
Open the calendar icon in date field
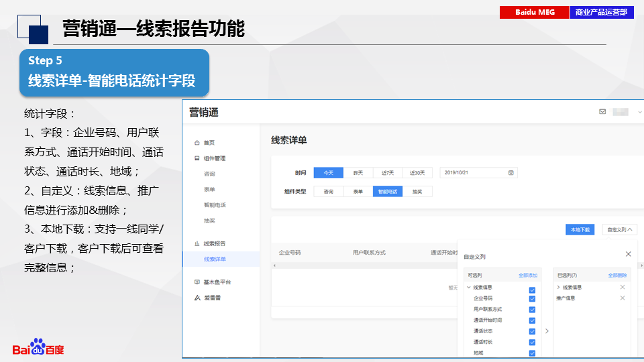pos(511,173)
